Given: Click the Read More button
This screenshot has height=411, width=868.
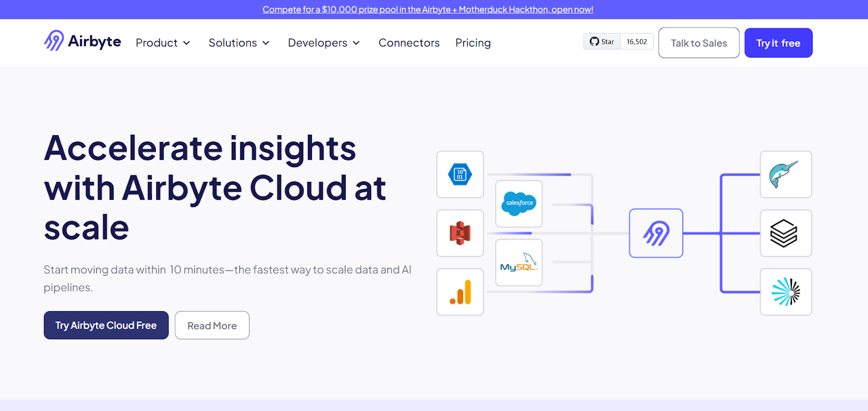Looking at the screenshot, I should (x=212, y=325).
